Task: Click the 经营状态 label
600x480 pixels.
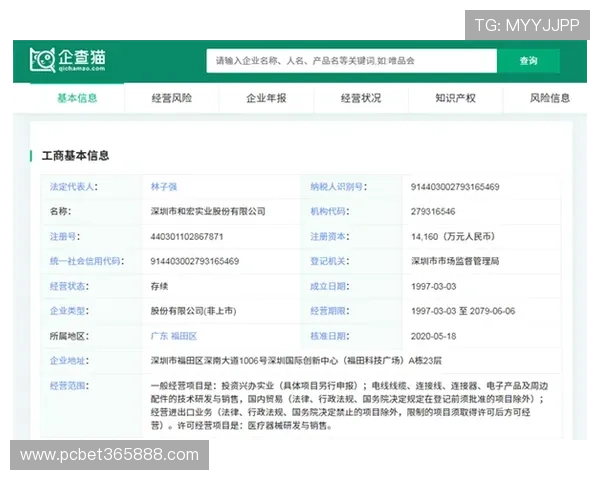Action: pos(69,286)
